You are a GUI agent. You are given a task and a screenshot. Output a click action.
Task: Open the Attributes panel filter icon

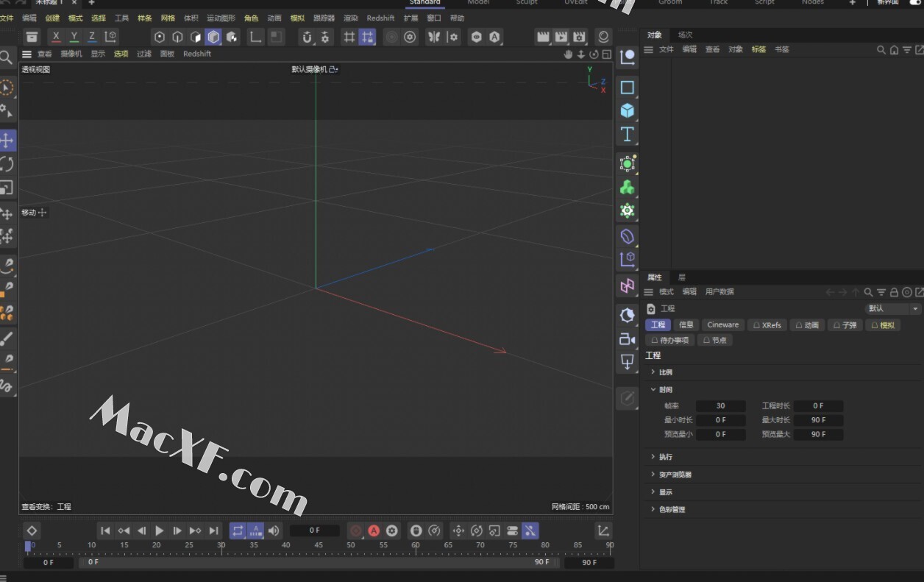pos(881,292)
